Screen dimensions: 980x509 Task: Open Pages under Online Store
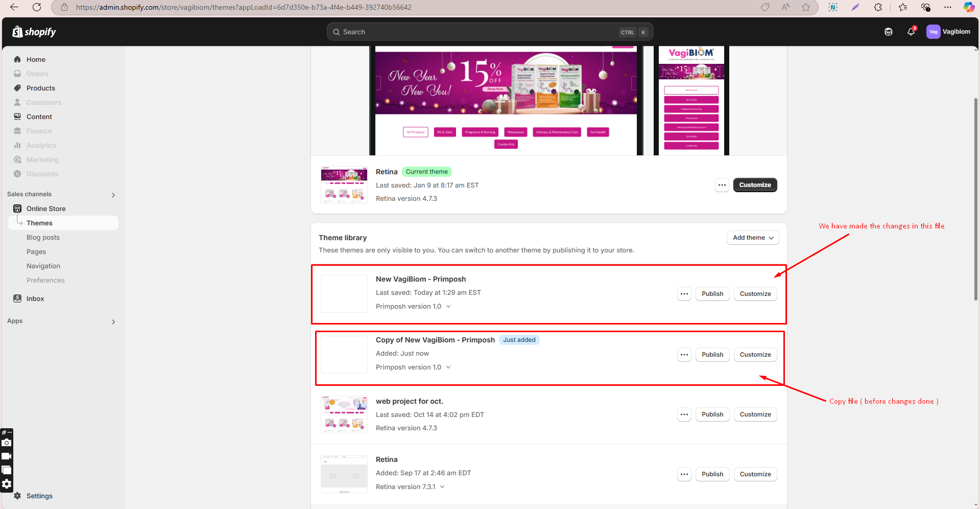coord(36,251)
